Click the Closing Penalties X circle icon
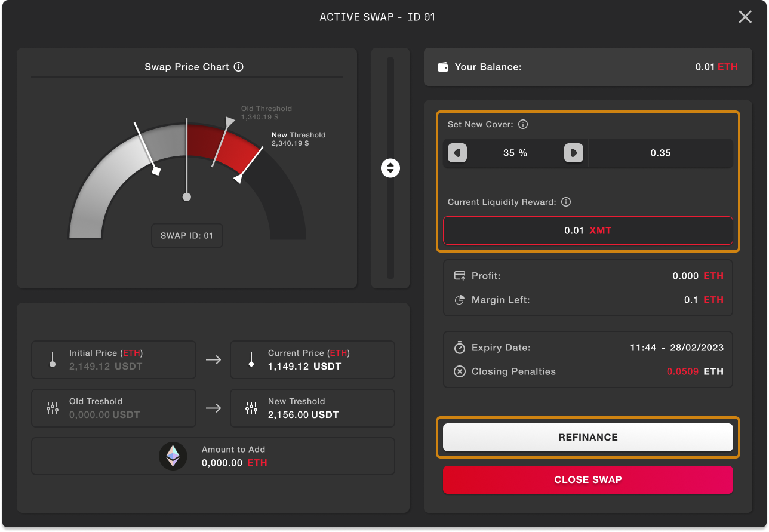This screenshot has width=769, height=532. pyautogui.click(x=459, y=371)
